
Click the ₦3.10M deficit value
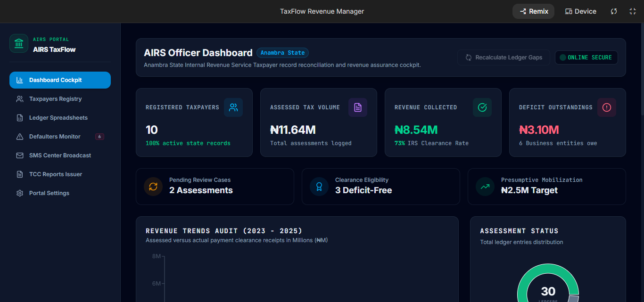(539, 130)
